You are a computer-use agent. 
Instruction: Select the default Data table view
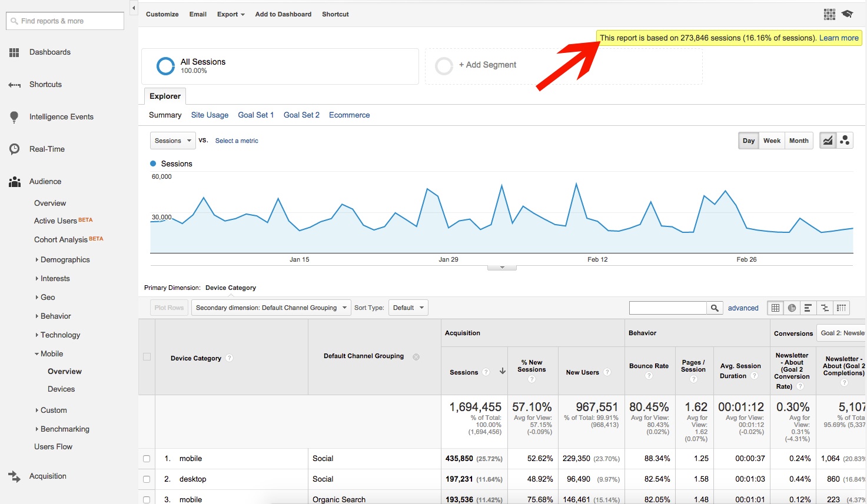775,307
